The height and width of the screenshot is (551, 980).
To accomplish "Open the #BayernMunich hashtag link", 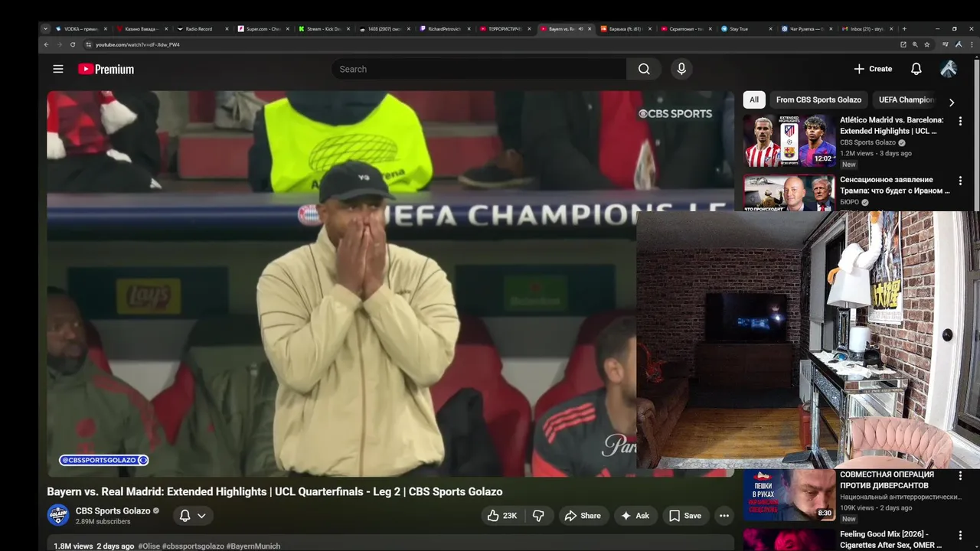I will tap(253, 546).
